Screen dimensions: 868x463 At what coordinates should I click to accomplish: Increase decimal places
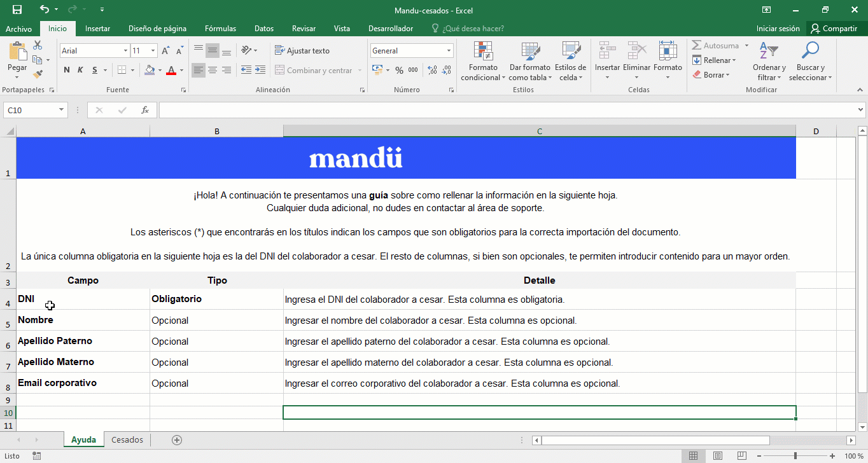pyautogui.click(x=433, y=70)
